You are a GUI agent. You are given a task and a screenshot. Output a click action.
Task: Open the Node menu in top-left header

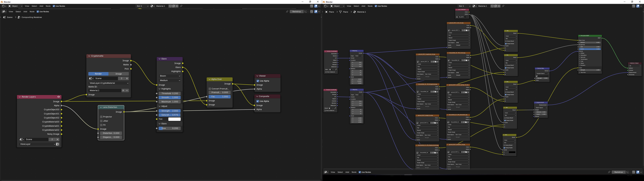pyautogui.click(x=48, y=6)
